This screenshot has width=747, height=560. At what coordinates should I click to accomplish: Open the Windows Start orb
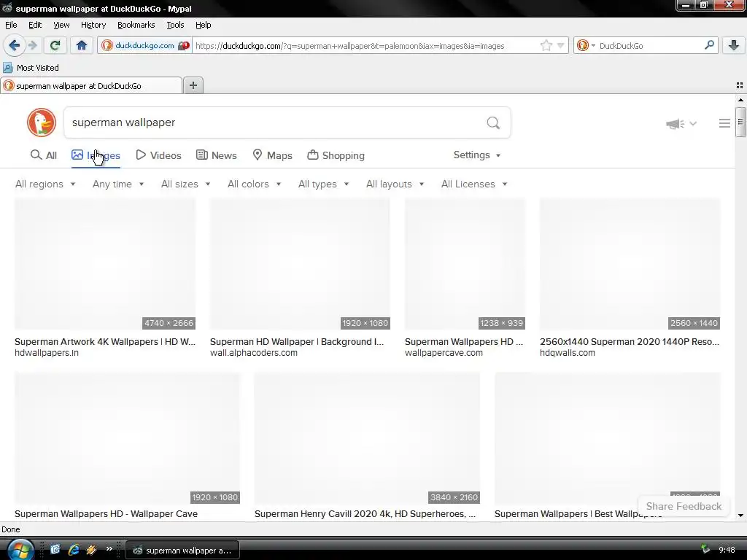[x=20, y=550]
